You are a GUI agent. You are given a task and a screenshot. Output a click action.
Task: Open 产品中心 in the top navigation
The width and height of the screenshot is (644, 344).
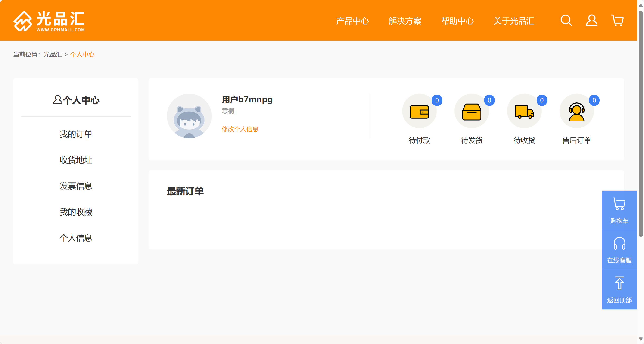tap(352, 21)
